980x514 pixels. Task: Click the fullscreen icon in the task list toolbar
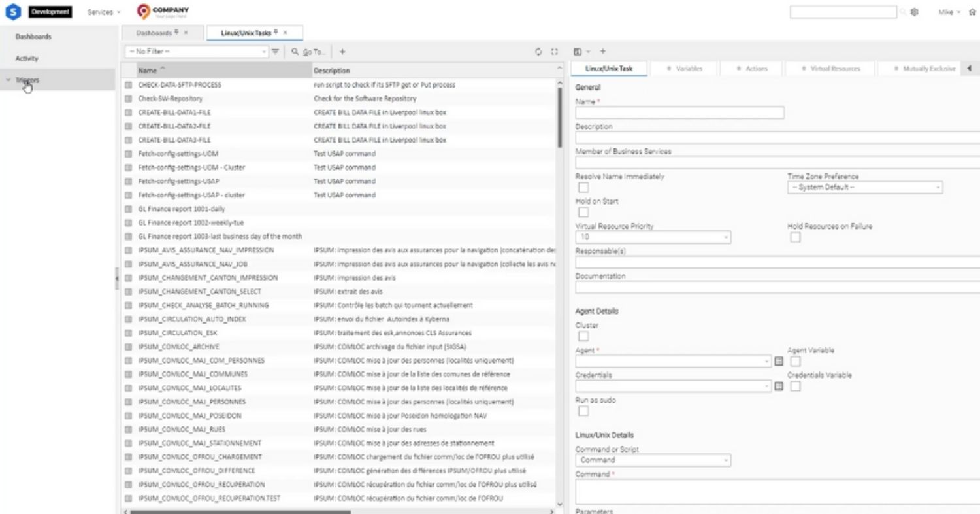[554, 52]
